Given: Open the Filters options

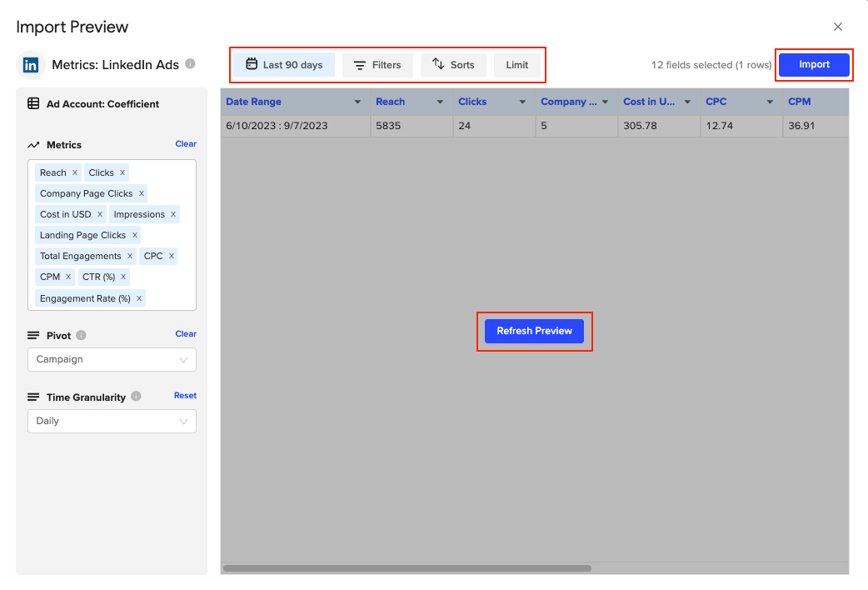Looking at the screenshot, I should pyautogui.click(x=377, y=65).
